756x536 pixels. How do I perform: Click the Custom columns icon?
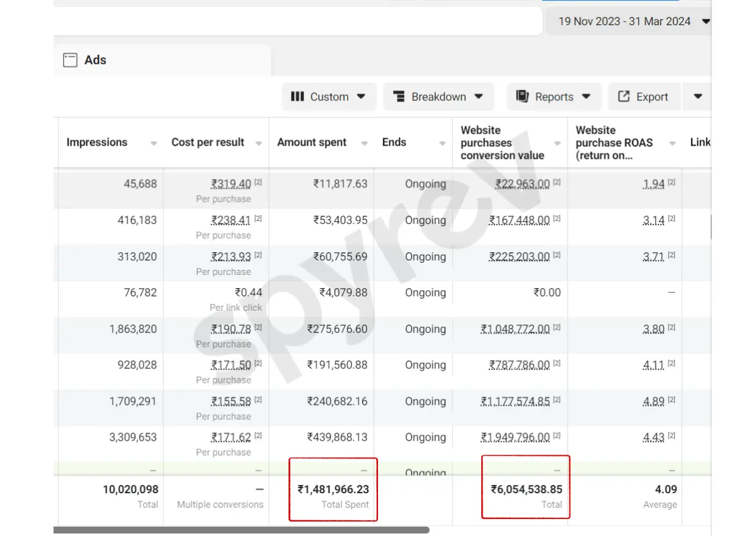click(x=297, y=96)
